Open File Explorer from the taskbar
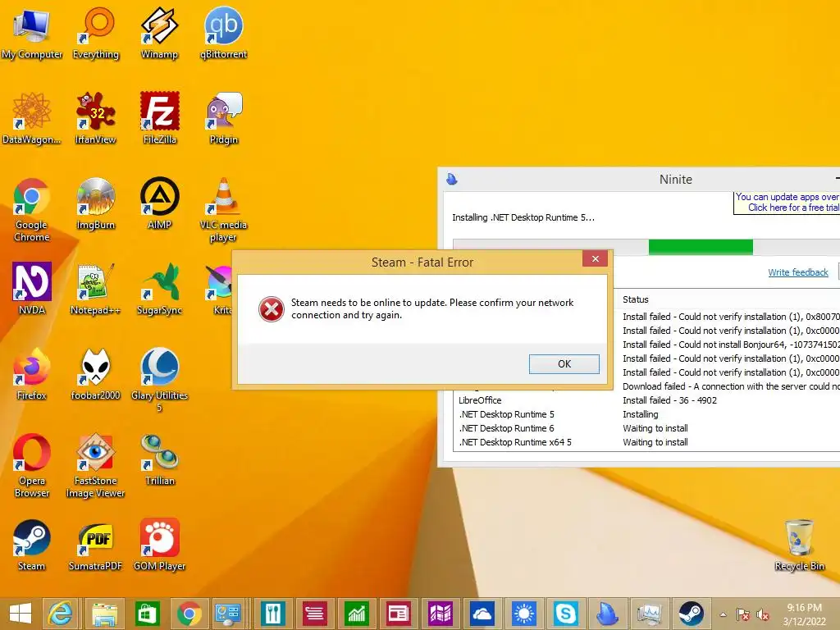Screen dimensions: 840x630 [104, 614]
